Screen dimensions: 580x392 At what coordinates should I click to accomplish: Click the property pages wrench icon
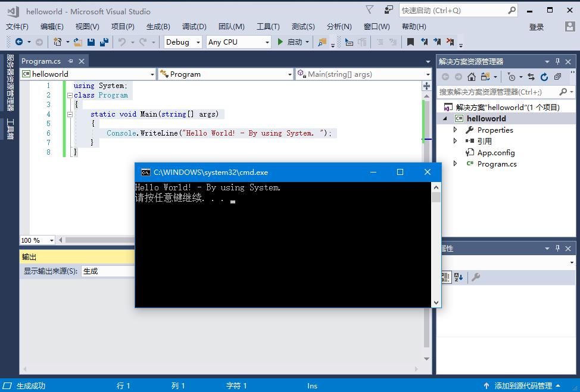(475, 277)
